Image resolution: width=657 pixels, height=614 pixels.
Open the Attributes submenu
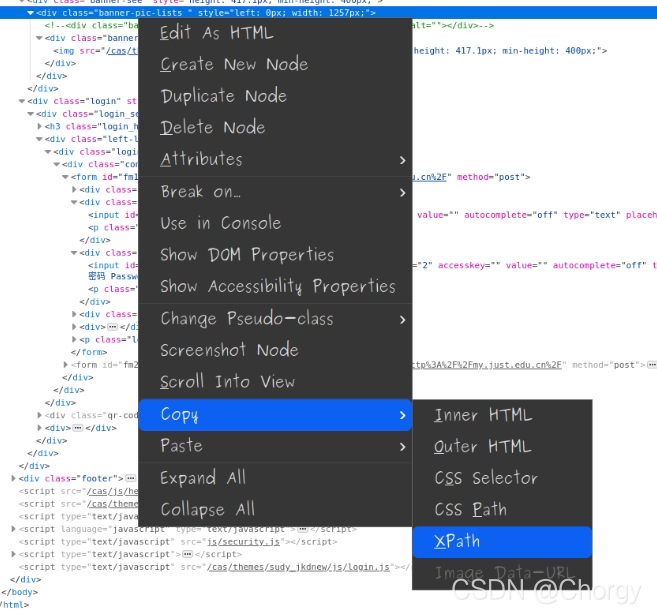[275, 160]
